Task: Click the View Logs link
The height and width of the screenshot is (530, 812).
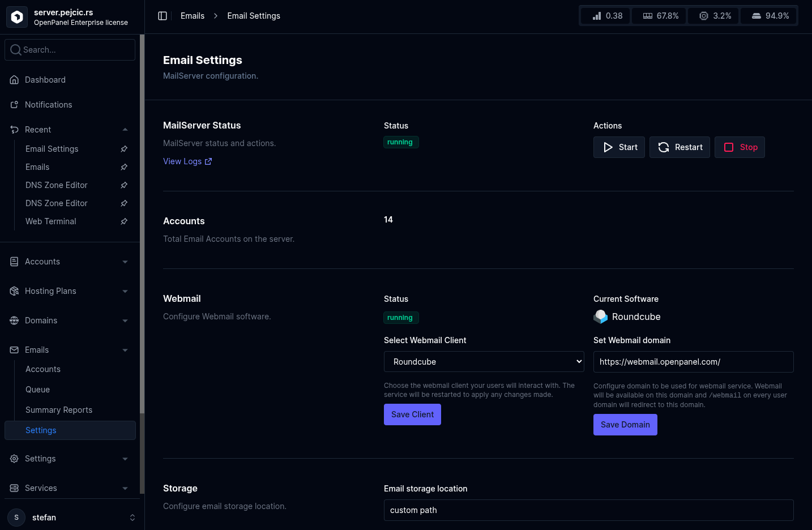Action: pyautogui.click(x=187, y=161)
